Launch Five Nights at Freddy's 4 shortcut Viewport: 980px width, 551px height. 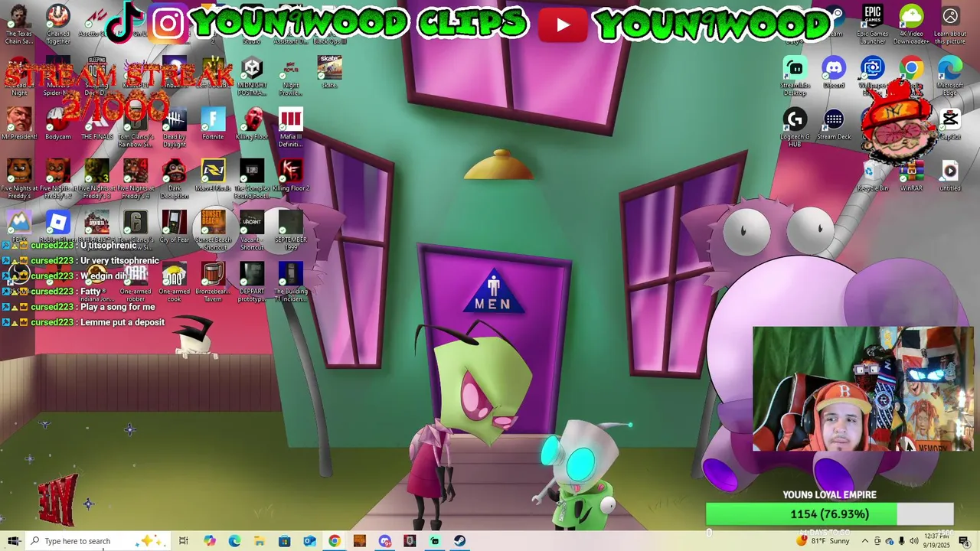tap(136, 179)
